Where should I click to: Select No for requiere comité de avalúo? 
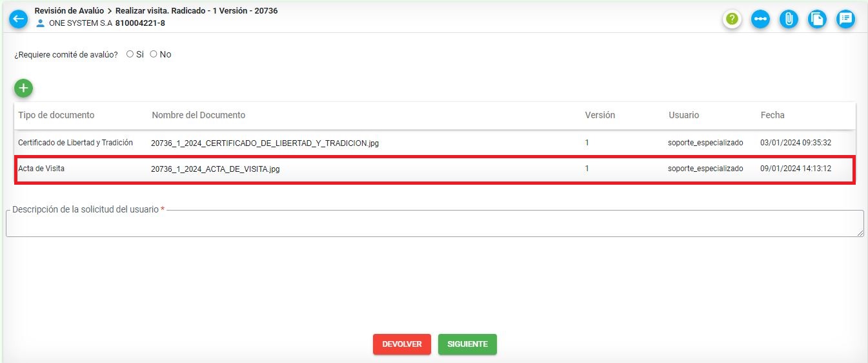pos(154,54)
